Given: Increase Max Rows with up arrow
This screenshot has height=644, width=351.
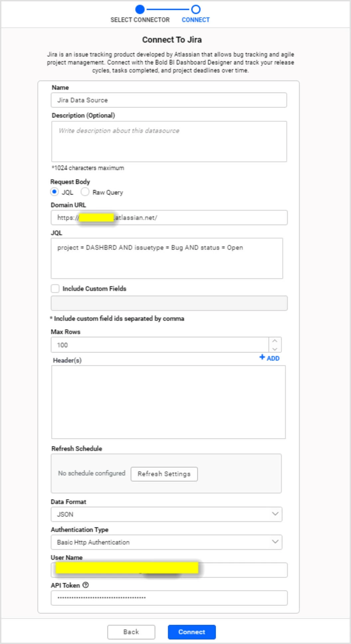Looking at the screenshot, I should tap(275, 341).
